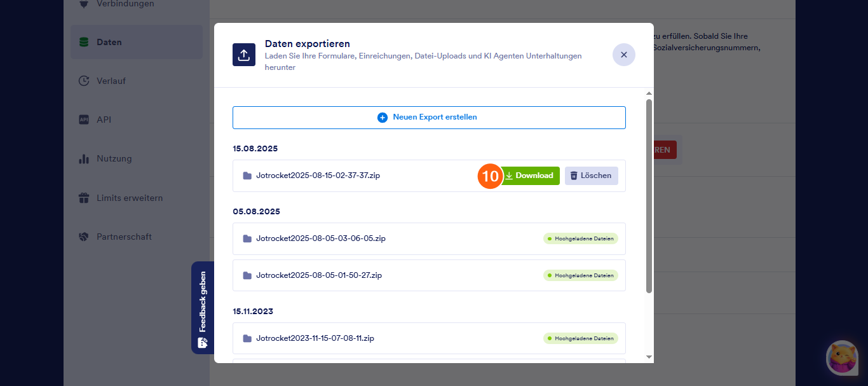Screen dimensions: 868x386
Task: Click the trash icon in Löschen button
Action: pyautogui.click(x=573, y=176)
